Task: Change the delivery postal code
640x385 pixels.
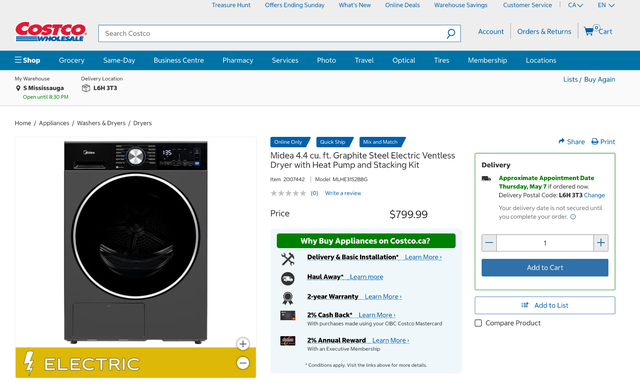Action: [594, 195]
